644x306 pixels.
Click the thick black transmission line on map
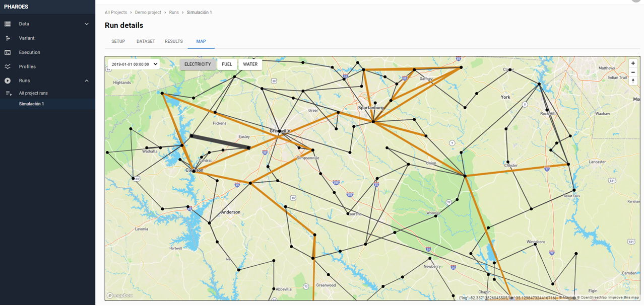[220, 141]
